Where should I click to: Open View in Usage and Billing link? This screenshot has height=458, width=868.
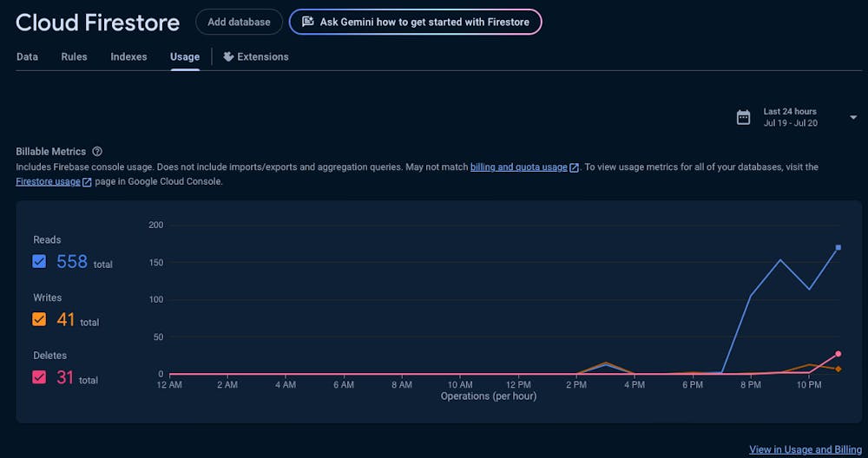click(806, 449)
